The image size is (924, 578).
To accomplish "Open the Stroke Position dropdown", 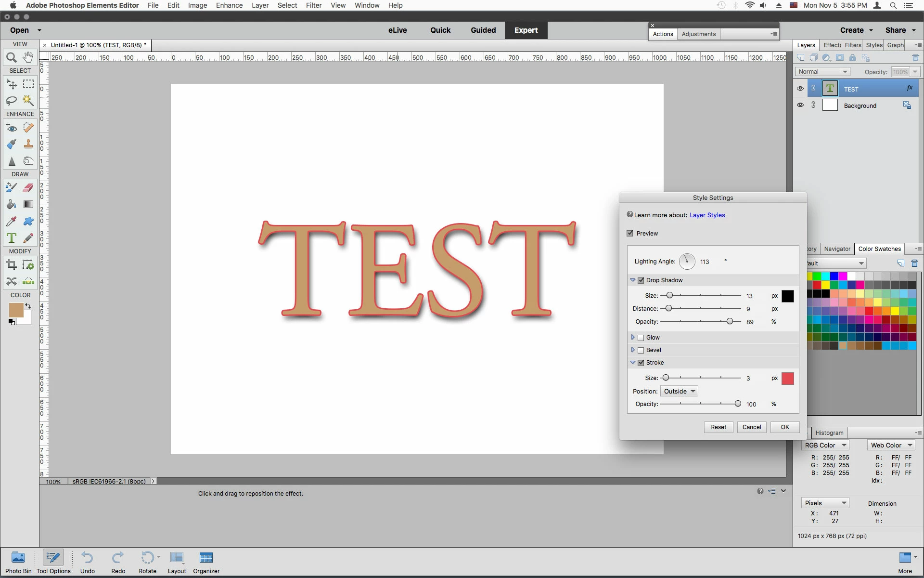I will [679, 391].
